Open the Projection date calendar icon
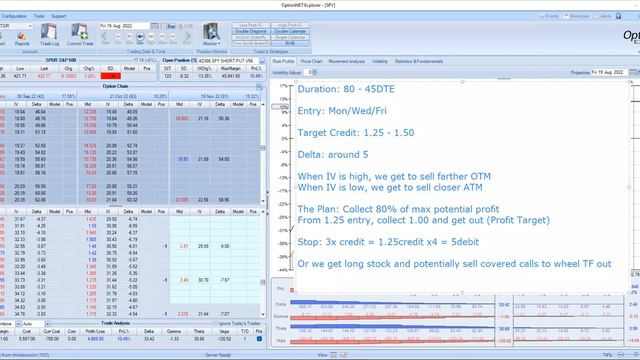Viewport: 640px width, 360px height. coord(633,72)
